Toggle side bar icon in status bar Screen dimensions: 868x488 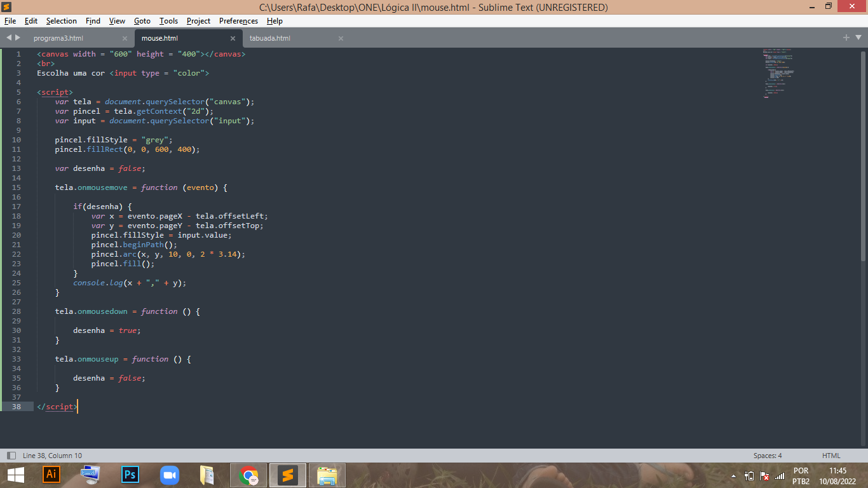pyautogui.click(x=11, y=456)
